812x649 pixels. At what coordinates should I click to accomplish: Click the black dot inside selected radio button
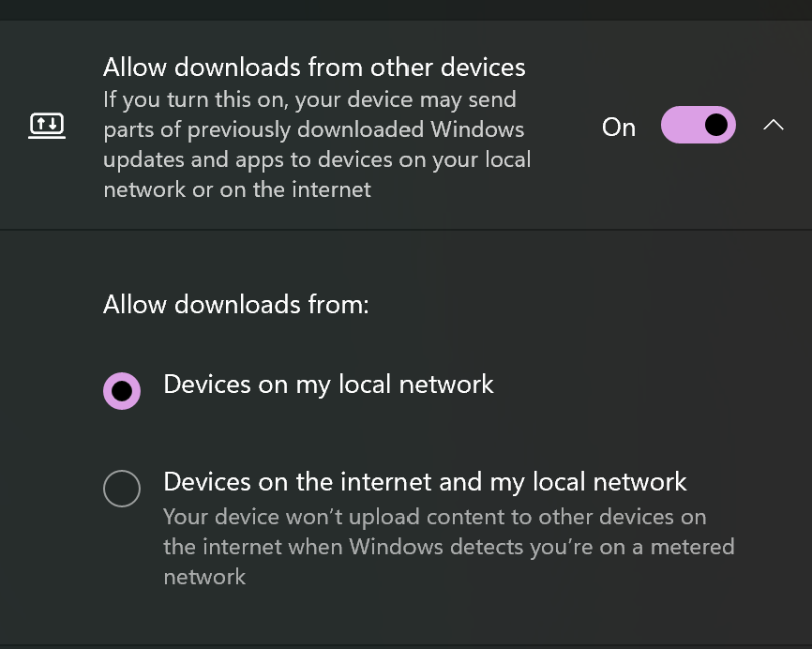(x=122, y=391)
